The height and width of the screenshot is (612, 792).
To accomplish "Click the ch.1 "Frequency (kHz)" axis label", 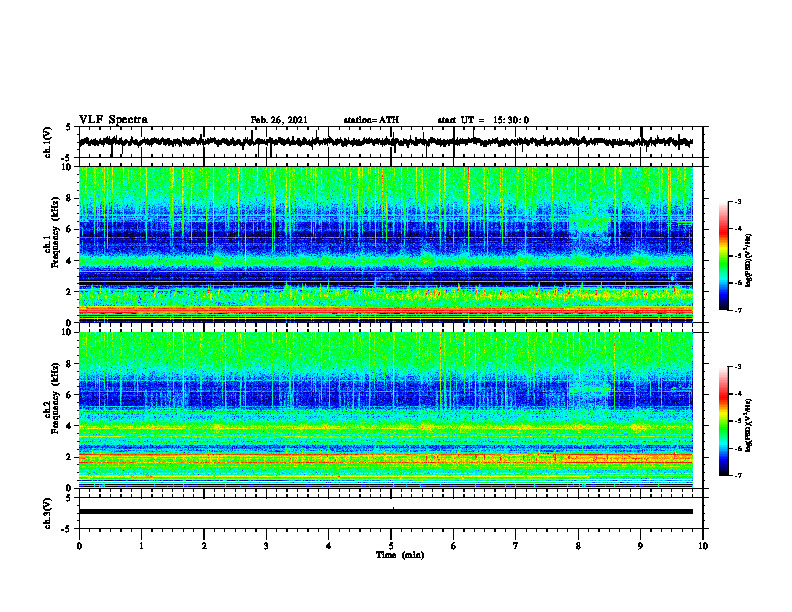I will pyautogui.click(x=55, y=233).
